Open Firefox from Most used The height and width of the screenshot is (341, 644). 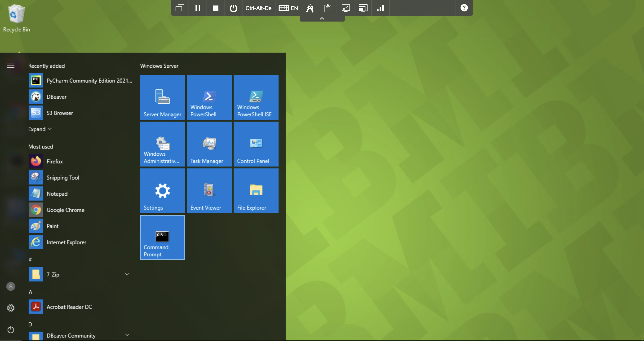click(80, 161)
